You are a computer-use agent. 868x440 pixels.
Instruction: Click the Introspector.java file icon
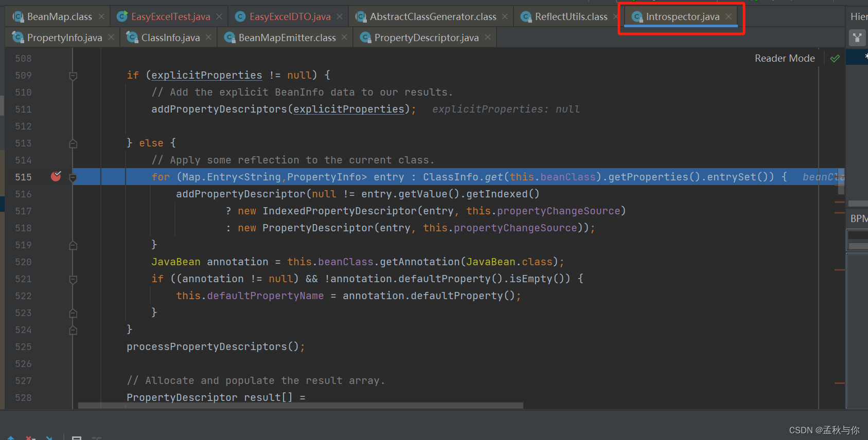pyautogui.click(x=637, y=17)
